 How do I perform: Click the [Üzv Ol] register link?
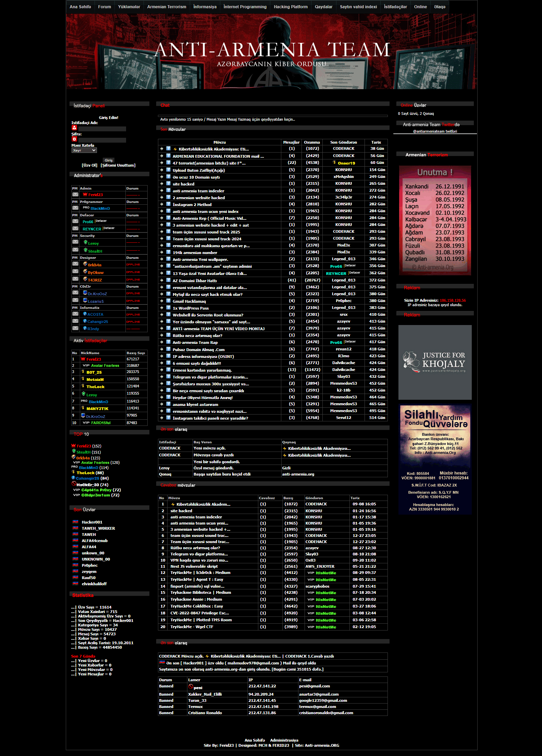89,165
